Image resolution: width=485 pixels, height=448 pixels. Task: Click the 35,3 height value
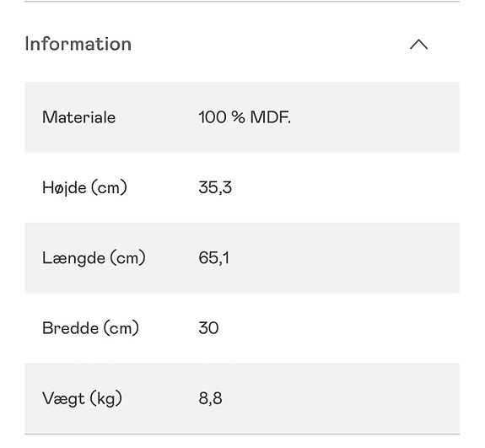coord(215,188)
